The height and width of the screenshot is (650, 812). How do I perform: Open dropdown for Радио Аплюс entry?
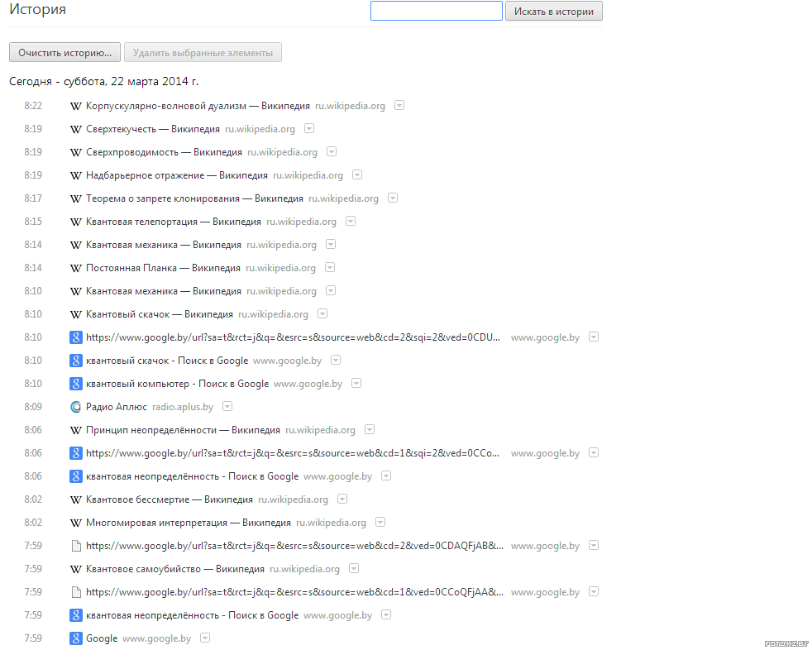coord(227,406)
